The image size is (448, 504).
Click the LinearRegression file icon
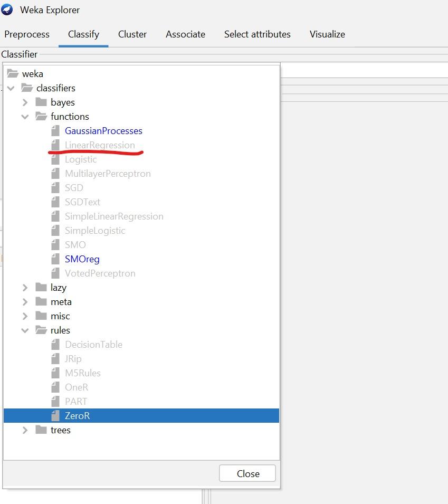click(55, 145)
